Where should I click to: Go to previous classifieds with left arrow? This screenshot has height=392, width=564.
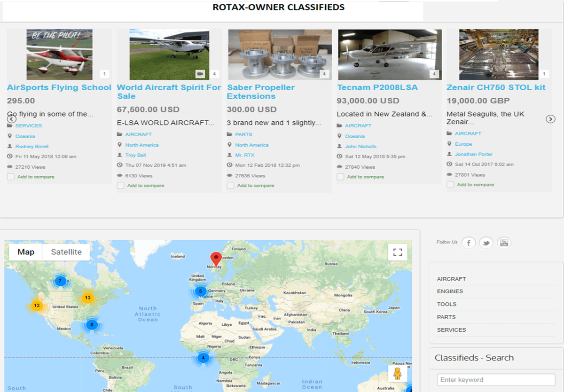12,119
